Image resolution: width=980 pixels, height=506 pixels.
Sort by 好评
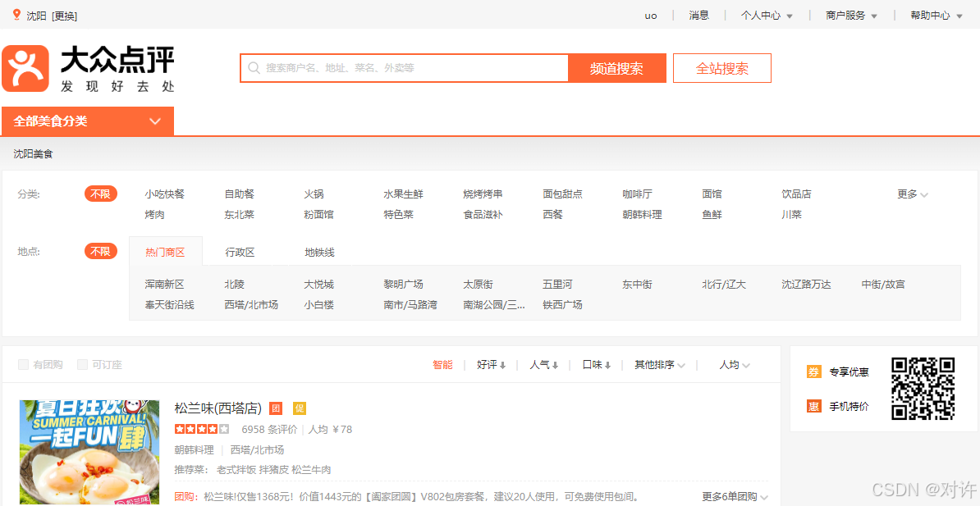[492, 365]
